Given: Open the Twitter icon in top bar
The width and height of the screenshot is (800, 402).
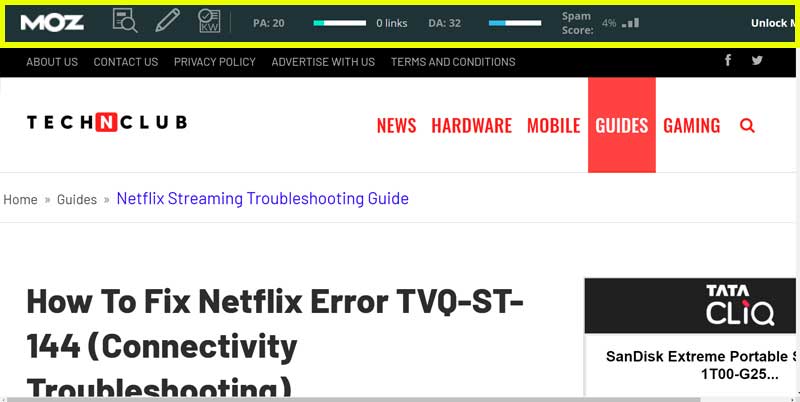Looking at the screenshot, I should click(x=757, y=61).
